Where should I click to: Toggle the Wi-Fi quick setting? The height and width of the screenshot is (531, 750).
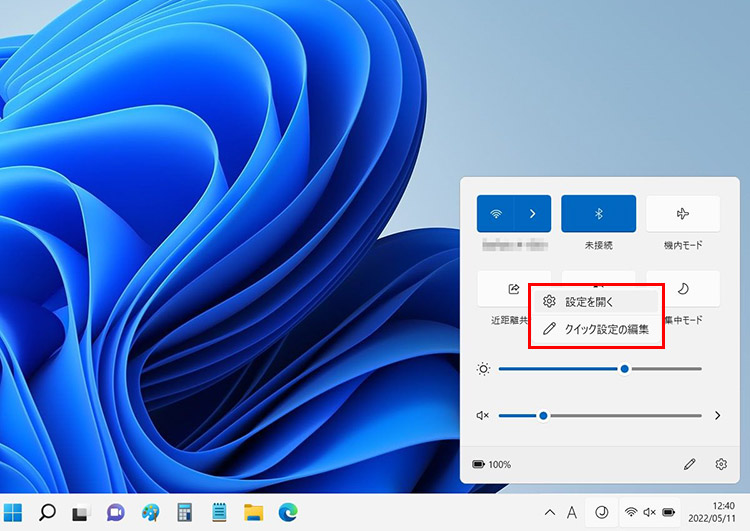496,214
